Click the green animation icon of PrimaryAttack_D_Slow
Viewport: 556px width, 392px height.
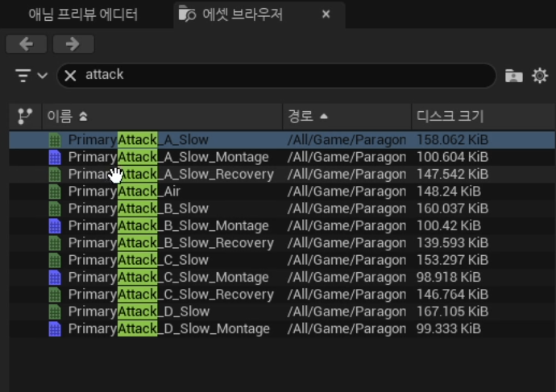55,312
